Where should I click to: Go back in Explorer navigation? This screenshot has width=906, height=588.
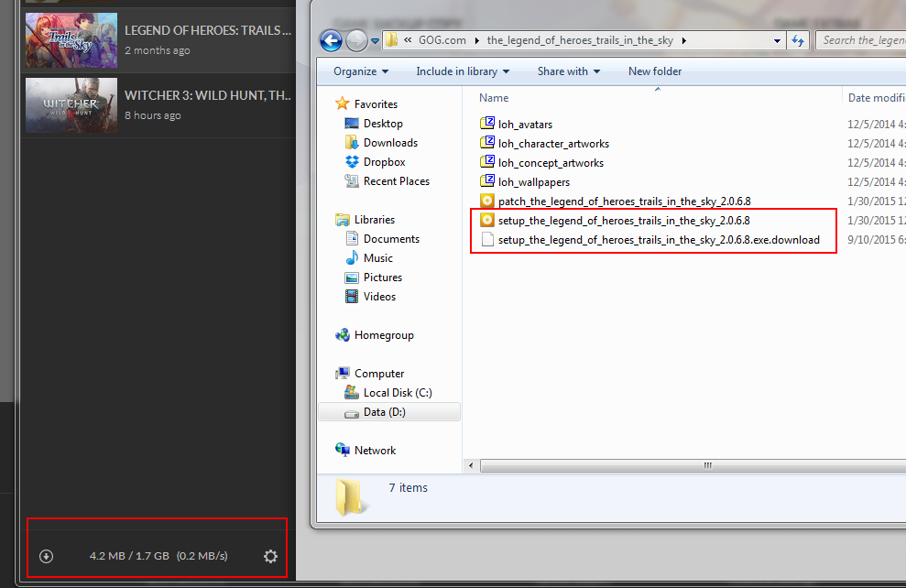tap(331, 40)
